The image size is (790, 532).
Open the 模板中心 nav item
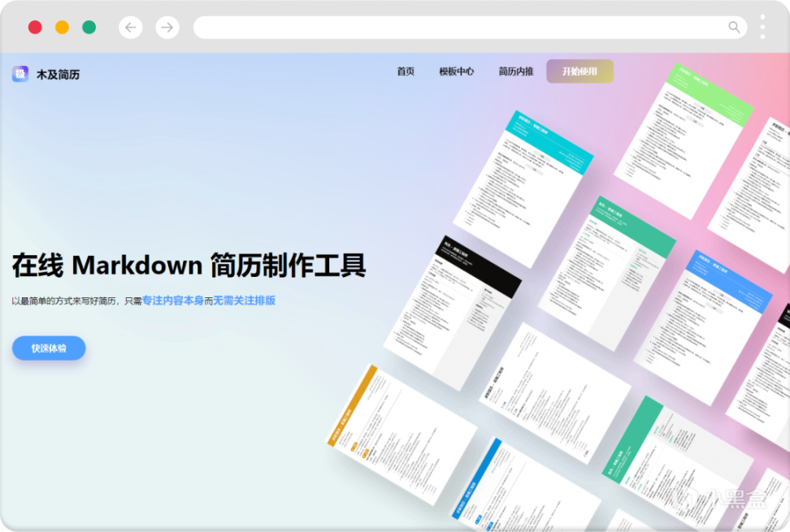click(457, 71)
